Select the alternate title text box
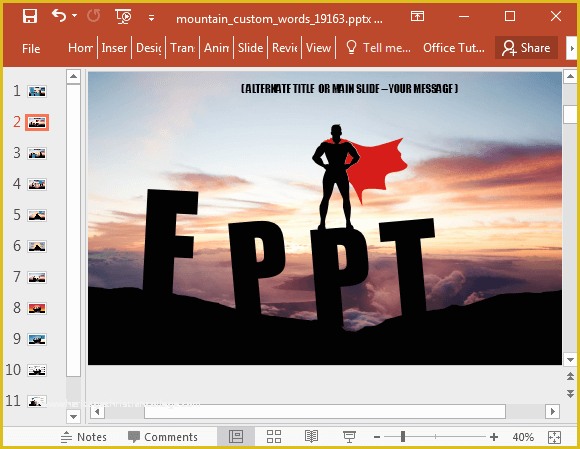580x449 pixels. [350, 88]
